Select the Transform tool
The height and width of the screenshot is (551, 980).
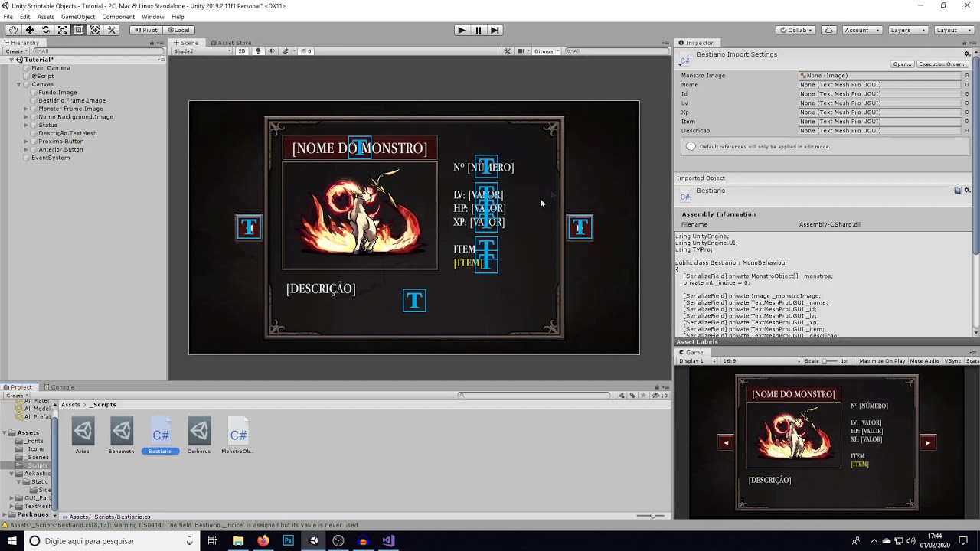[95, 30]
